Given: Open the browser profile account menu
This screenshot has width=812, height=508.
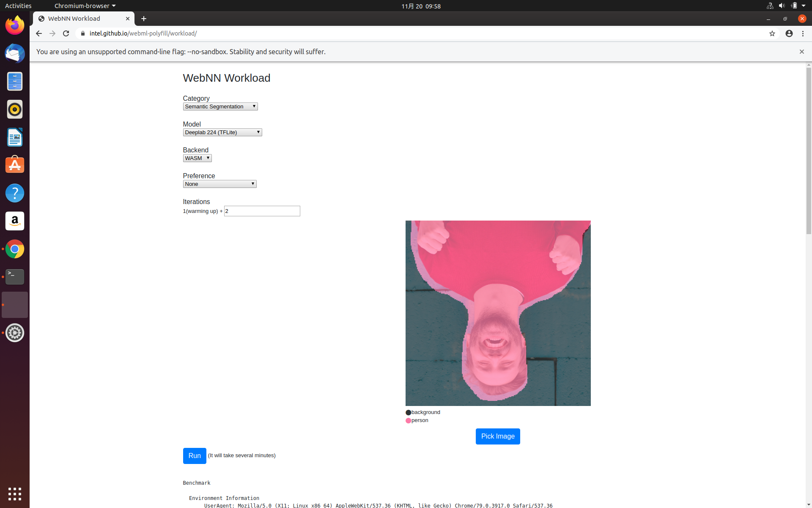Looking at the screenshot, I should [x=789, y=33].
